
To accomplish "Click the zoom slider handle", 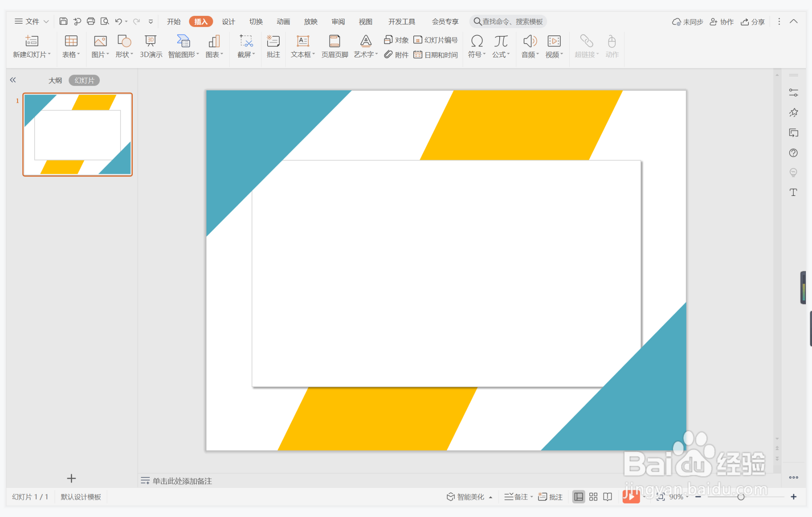I will click(741, 497).
